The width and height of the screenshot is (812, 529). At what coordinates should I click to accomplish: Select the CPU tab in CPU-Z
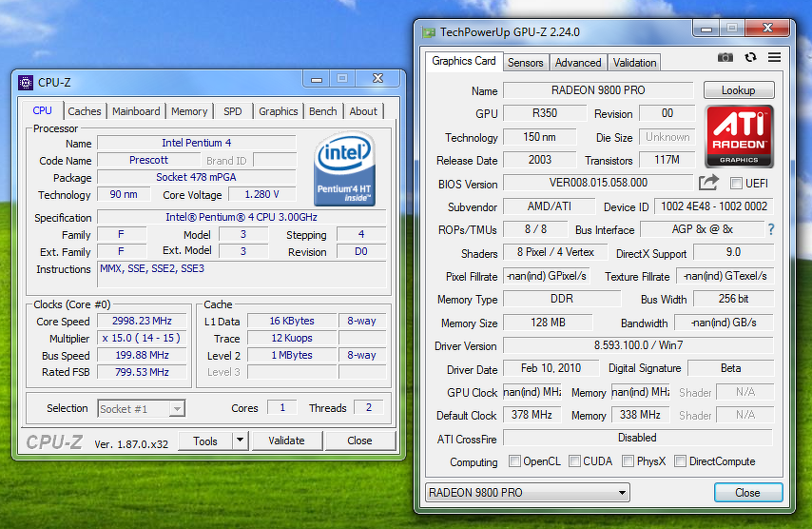(43, 110)
